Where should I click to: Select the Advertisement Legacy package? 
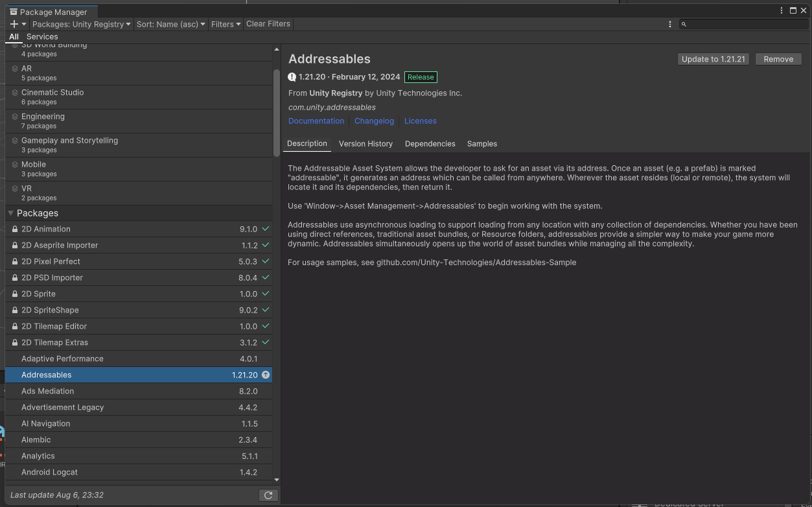pyautogui.click(x=139, y=407)
